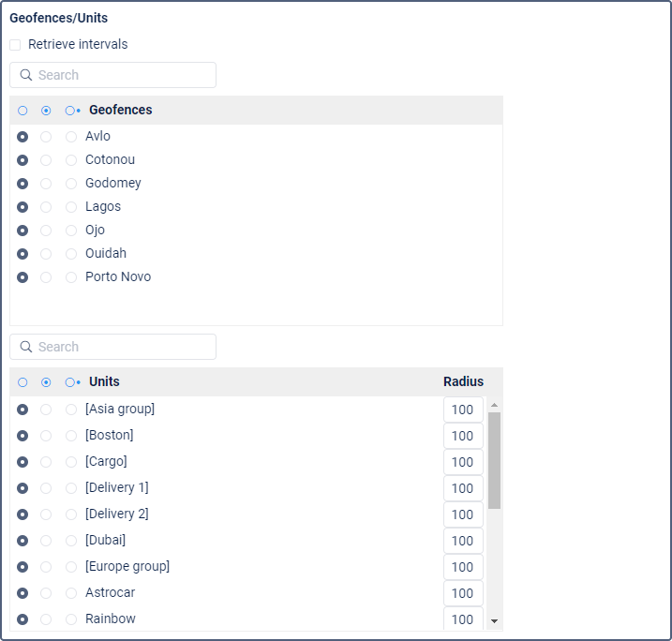Viewport: 672px width, 641px height.
Task: Select the middle radio for Porto Novo
Action: (46, 277)
